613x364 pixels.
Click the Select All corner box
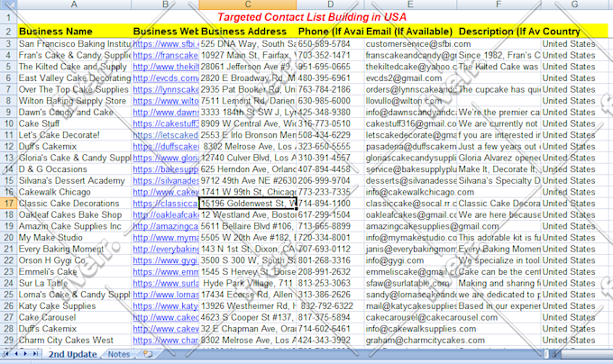point(9,5)
